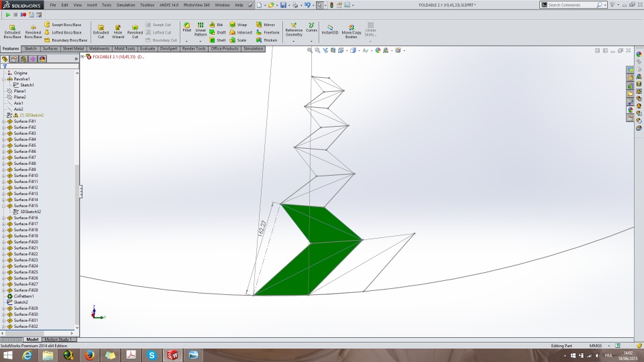Open the Curves tools
Screen dimensions: 644x362
[311, 27]
